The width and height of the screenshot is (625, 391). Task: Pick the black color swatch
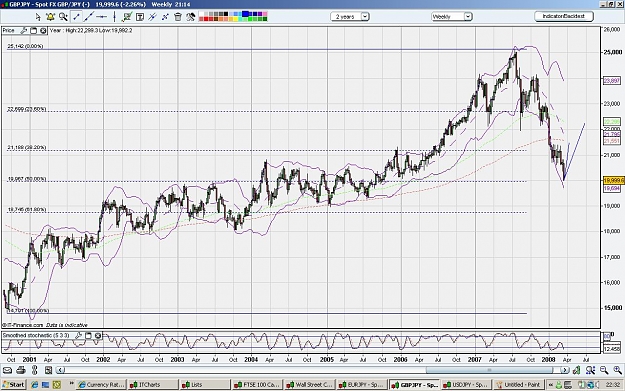(226, 14)
